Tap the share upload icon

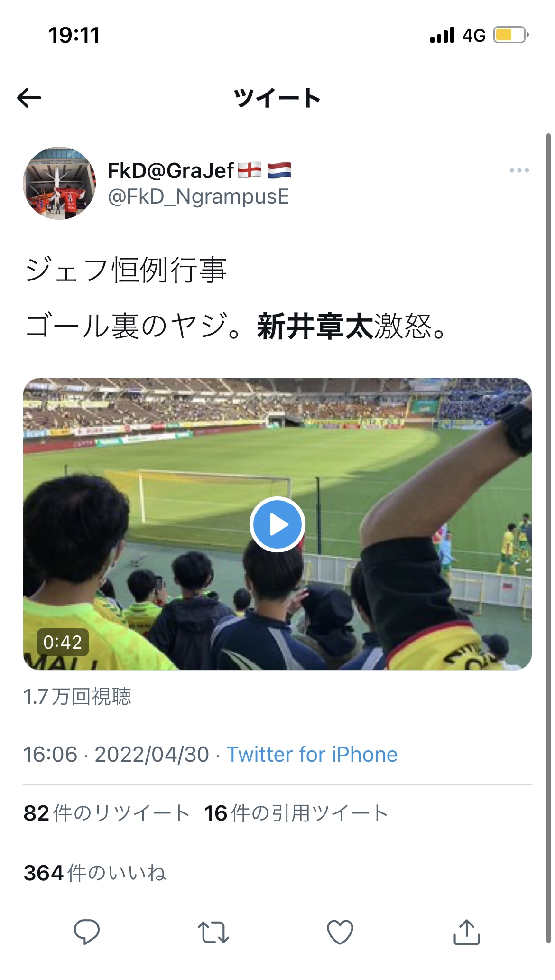tap(467, 932)
